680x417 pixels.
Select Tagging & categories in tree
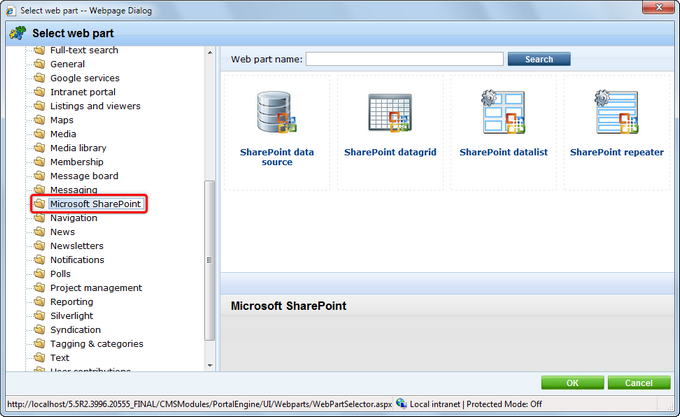[96, 344]
